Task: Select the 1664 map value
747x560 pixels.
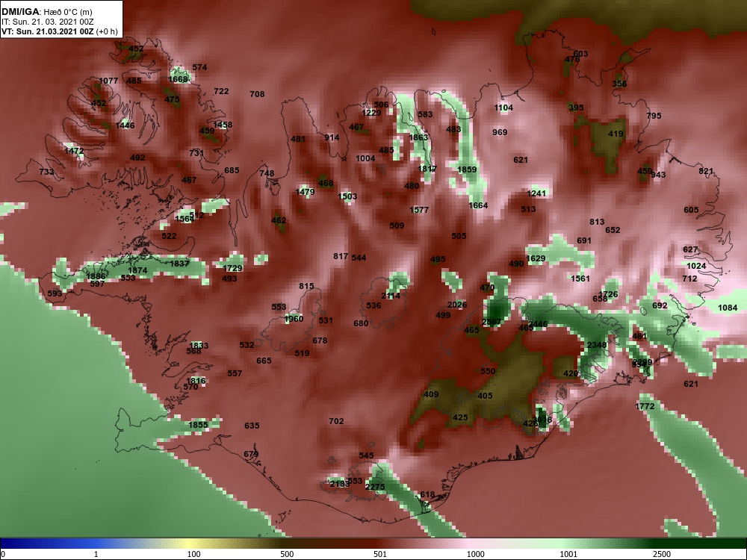Action: click(x=478, y=206)
